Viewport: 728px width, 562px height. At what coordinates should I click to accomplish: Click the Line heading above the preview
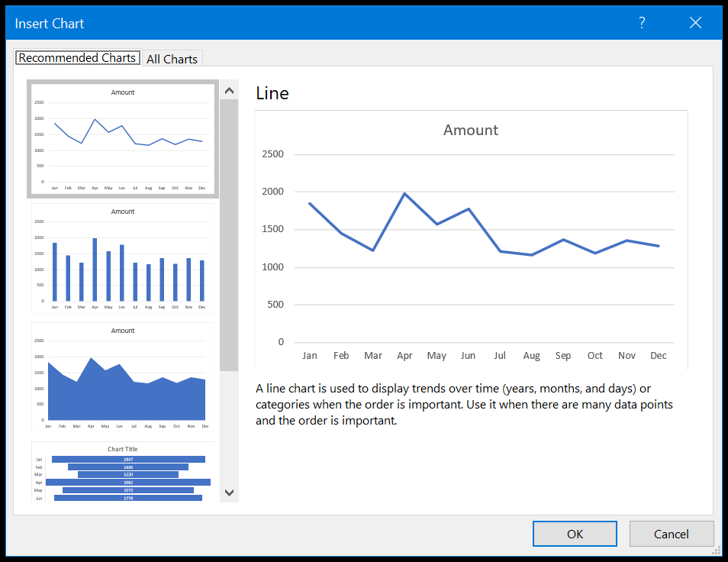pyautogui.click(x=272, y=93)
